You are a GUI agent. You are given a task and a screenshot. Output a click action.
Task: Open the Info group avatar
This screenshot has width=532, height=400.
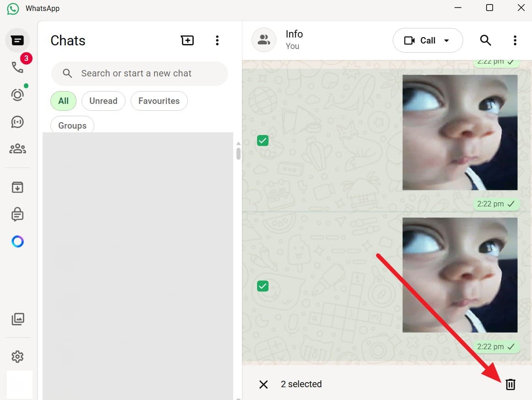pyautogui.click(x=263, y=40)
